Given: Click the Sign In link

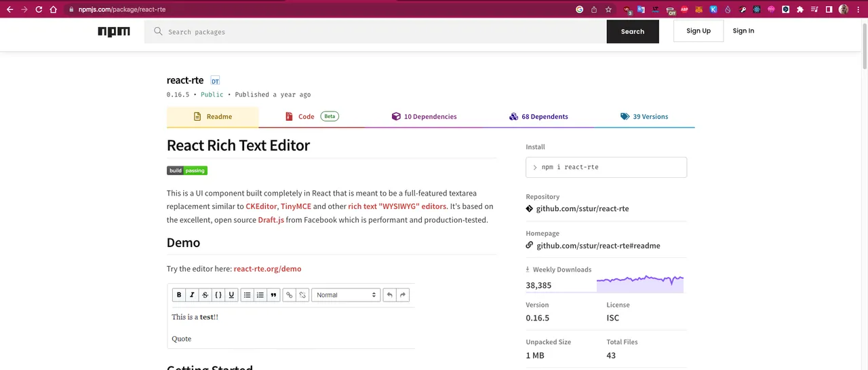Looking at the screenshot, I should coord(743,31).
